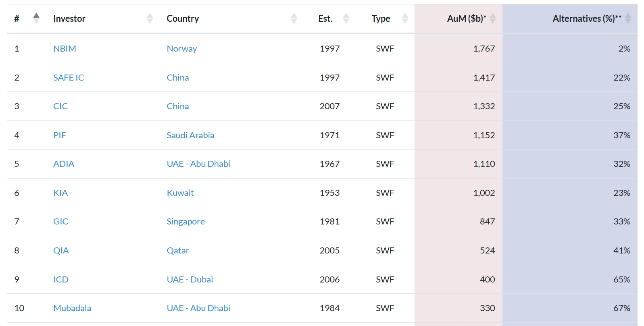Open the NBIM investor link
The height and width of the screenshot is (326, 644).
coord(65,49)
